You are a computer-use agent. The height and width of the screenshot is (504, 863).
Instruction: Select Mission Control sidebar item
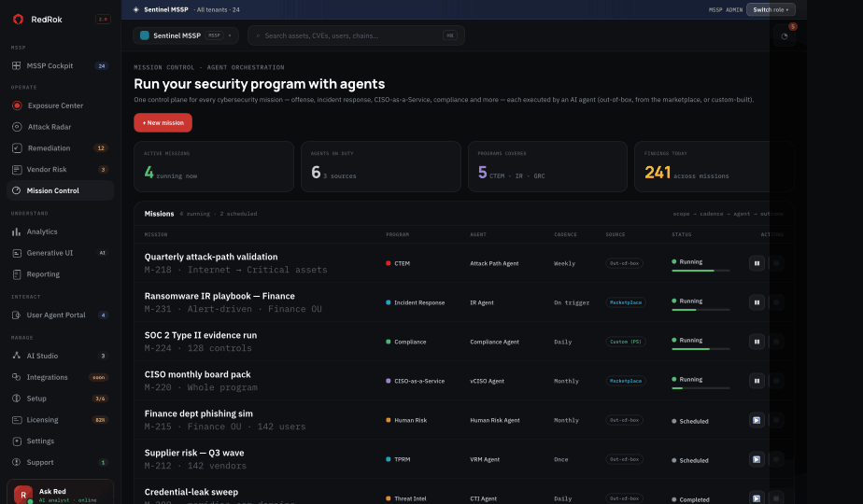click(x=60, y=190)
